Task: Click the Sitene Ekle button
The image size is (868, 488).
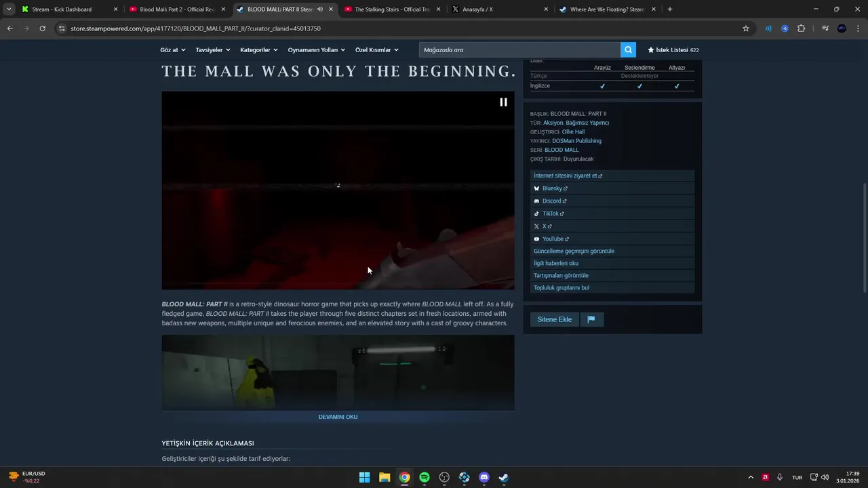Action: tap(554, 319)
